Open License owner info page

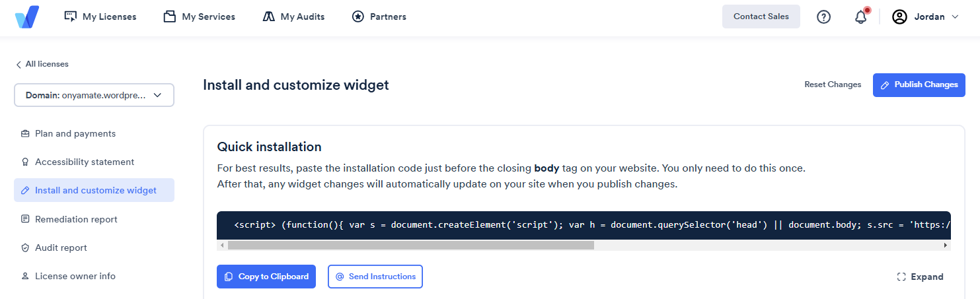coord(75,276)
